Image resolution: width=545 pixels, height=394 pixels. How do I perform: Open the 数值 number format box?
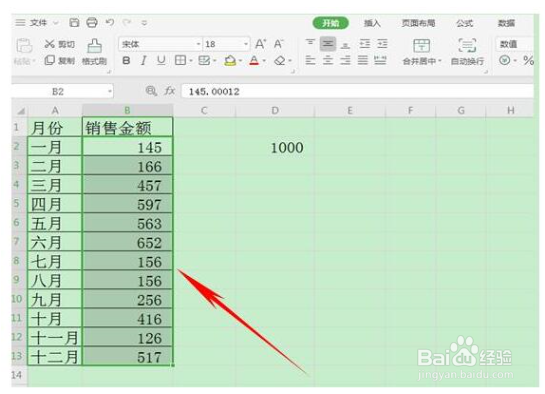tap(514, 44)
